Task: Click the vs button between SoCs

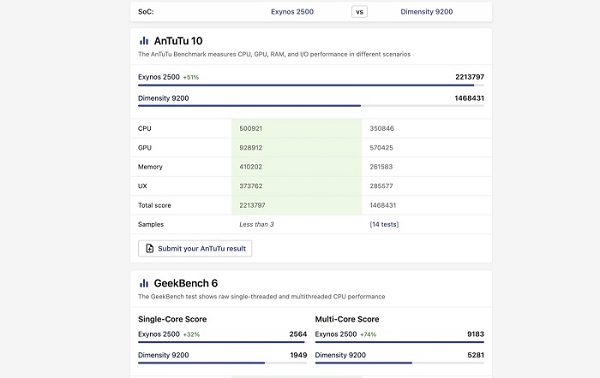Action: (x=359, y=12)
